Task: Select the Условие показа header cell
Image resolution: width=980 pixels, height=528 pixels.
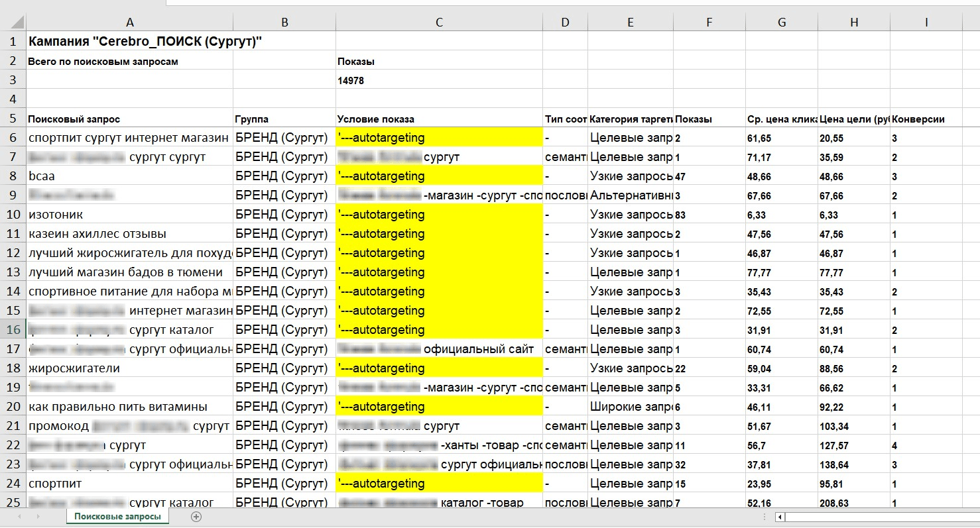Action: tap(439, 119)
